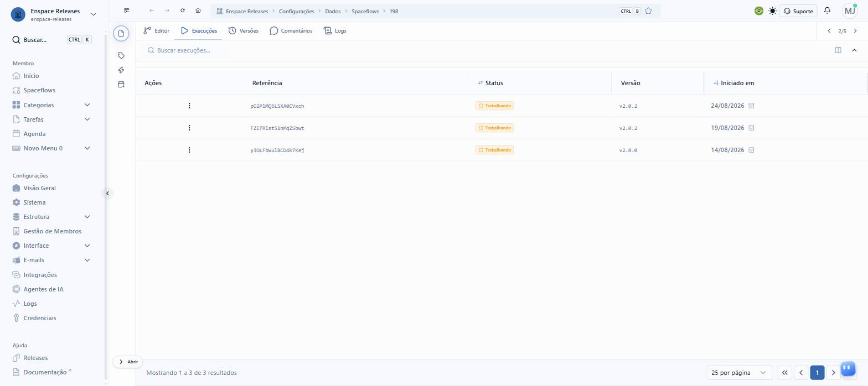Viewport: 868px width, 386px height.
Task: Switch to the Comentários tab
Action: tap(291, 31)
